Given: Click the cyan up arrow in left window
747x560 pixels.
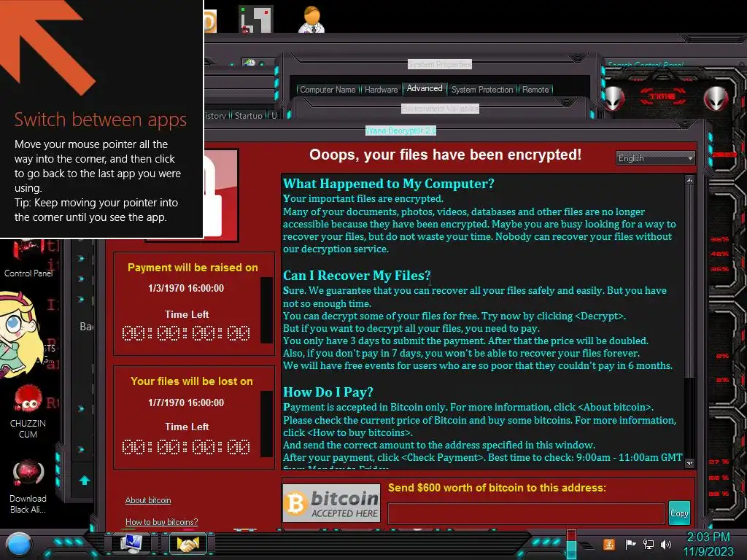Looking at the screenshot, I should [85, 480].
